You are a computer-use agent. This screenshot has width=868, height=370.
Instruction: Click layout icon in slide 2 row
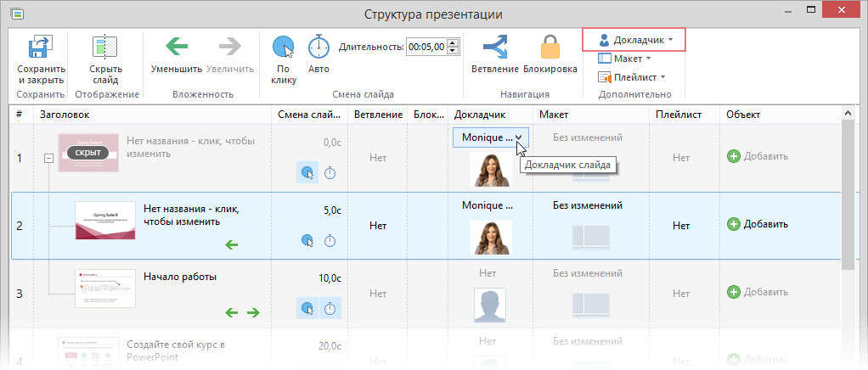coord(591,236)
